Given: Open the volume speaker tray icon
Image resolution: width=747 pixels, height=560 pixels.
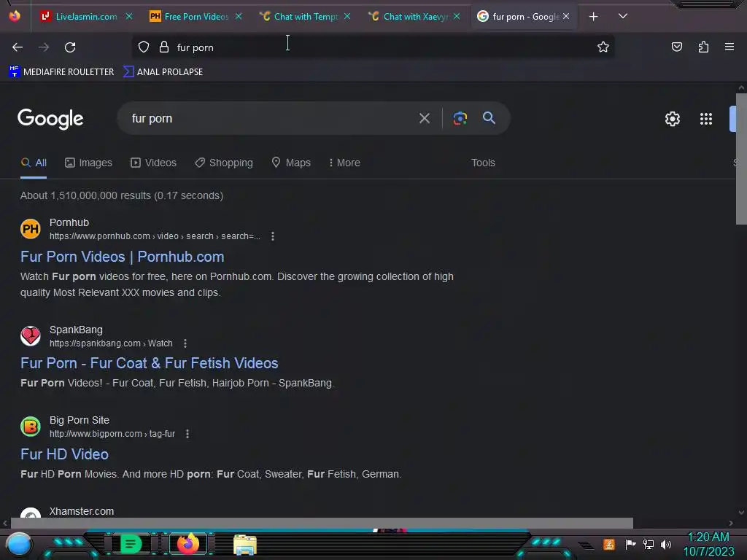Looking at the screenshot, I should pos(666,544).
